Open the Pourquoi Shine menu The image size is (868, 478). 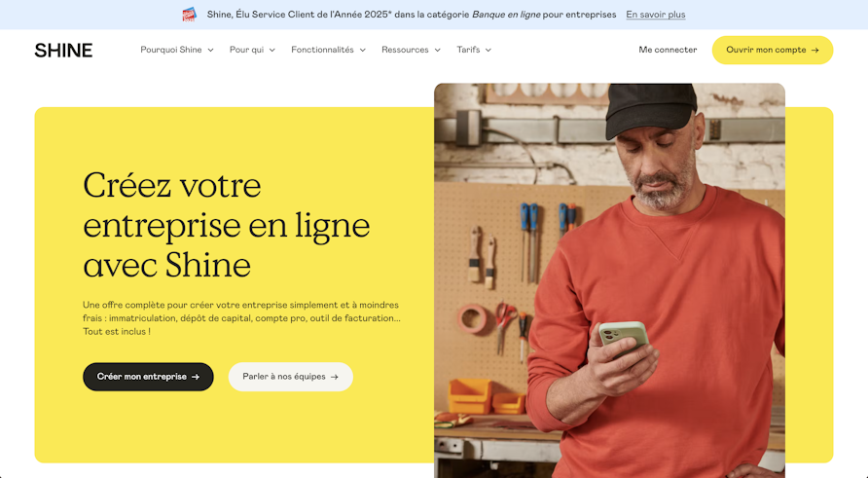(x=177, y=50)
